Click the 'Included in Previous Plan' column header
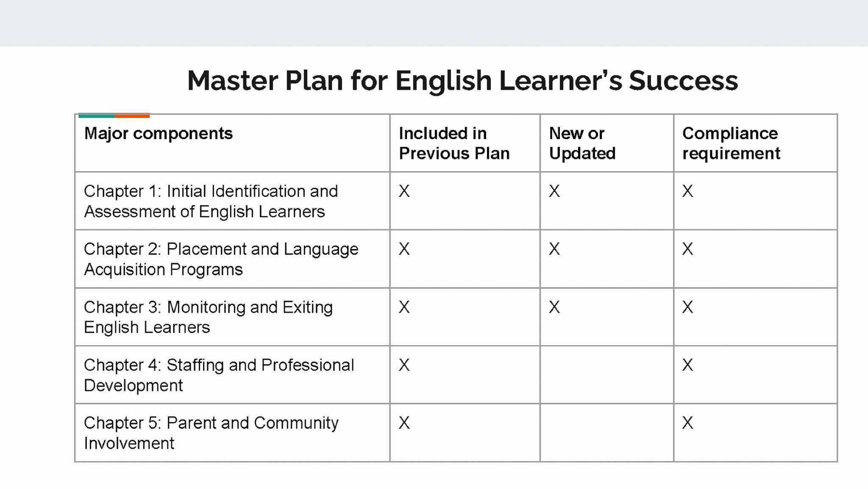 453,143
